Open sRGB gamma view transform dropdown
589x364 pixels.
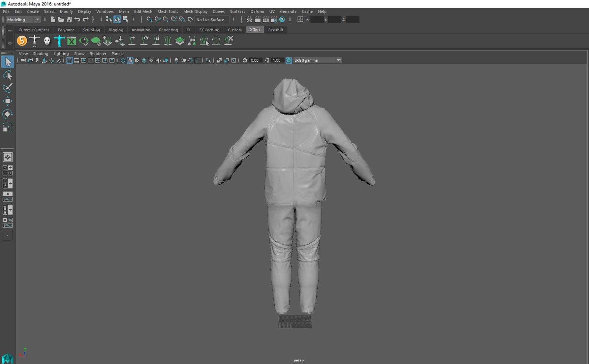[x=317, y=60]
